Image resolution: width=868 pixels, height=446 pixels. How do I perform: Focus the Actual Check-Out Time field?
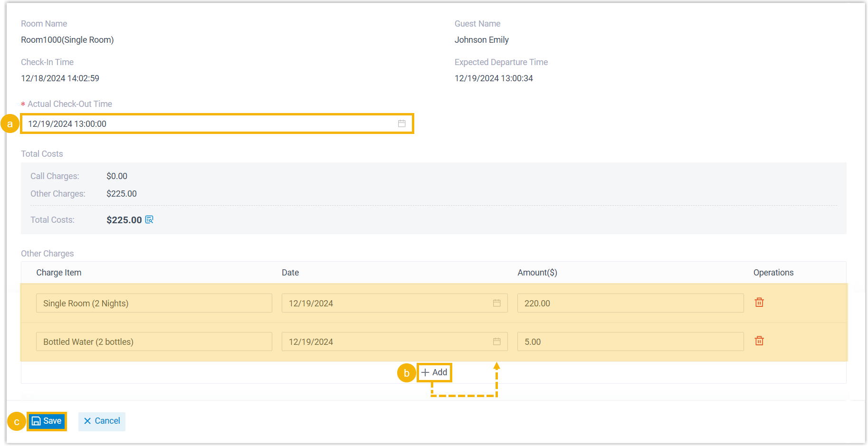(209, 123)
